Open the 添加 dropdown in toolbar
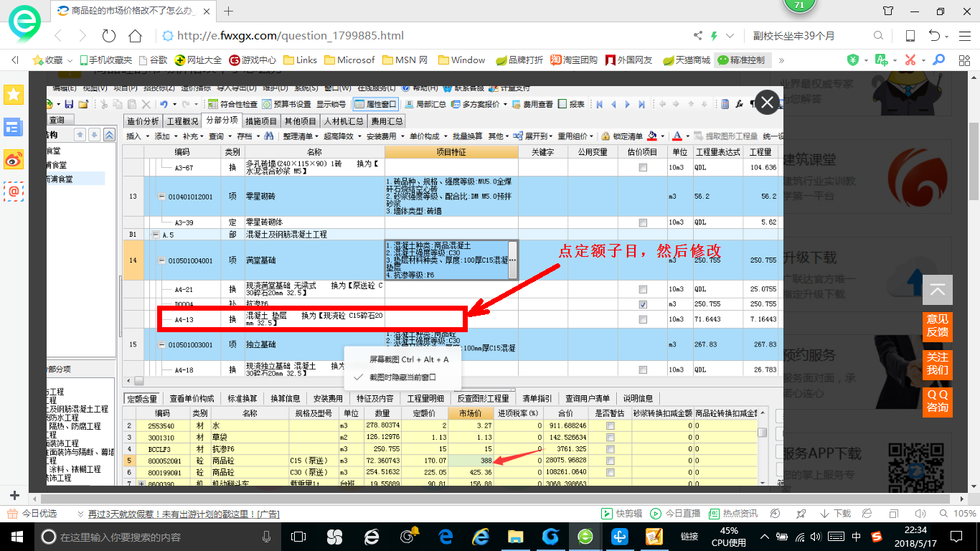980x551 pixels. click(x=165, y=136)
